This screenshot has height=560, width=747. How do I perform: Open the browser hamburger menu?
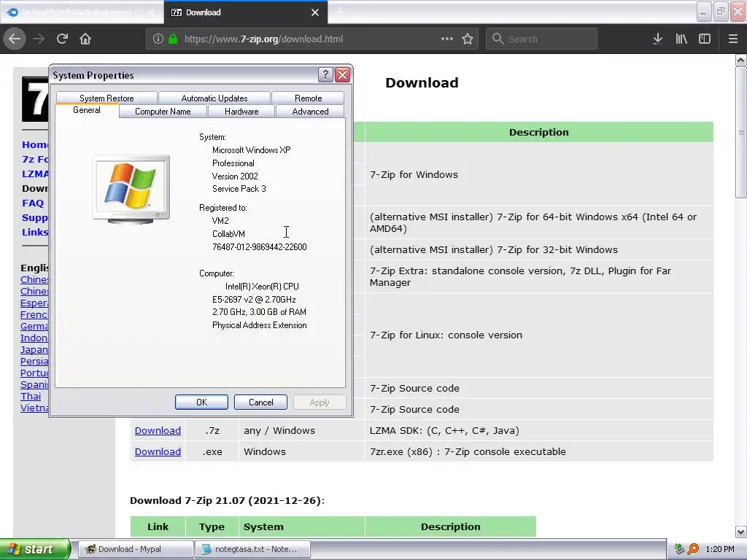click(x=733, y=39)
